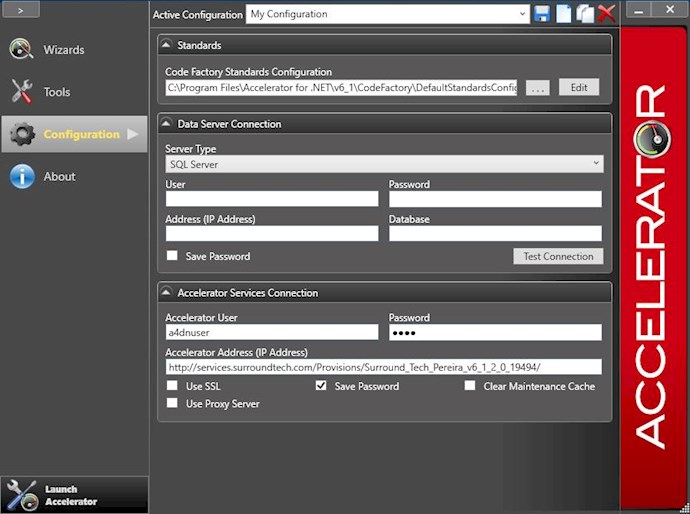Click Launch Accelerator button
Screen dimensions: 690x514
tap(74, 495)
